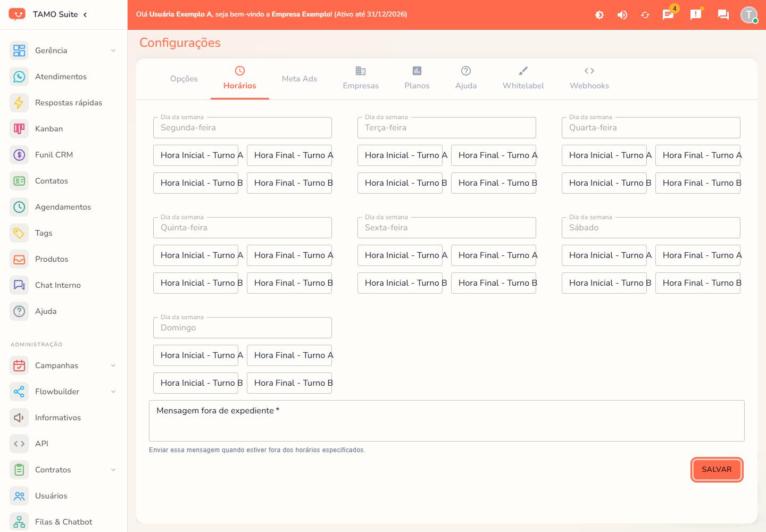Screen dimensions: 766x532
Task: Focus the Mensagem fora de expediente field
Action: pyautogui.click(x=447, y=421)
